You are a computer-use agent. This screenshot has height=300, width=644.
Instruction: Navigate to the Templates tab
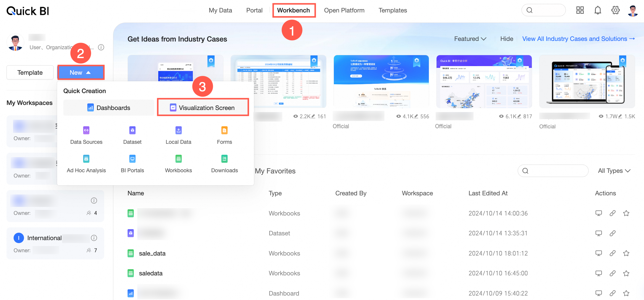393,10
